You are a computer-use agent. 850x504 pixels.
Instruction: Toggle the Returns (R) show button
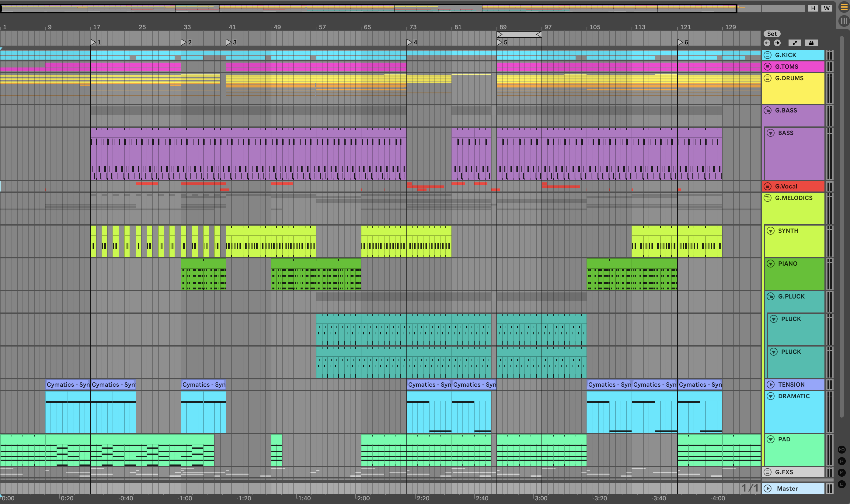point(841,461)
